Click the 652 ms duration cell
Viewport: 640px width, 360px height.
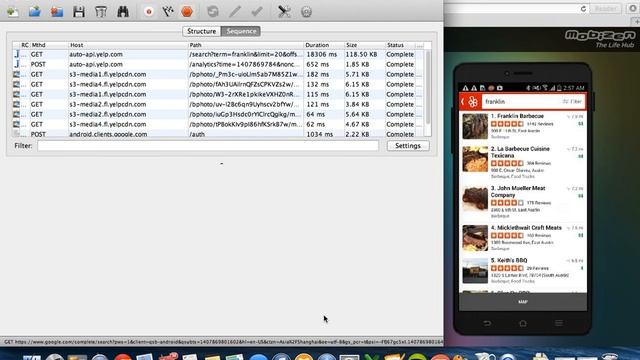[318, 64]
